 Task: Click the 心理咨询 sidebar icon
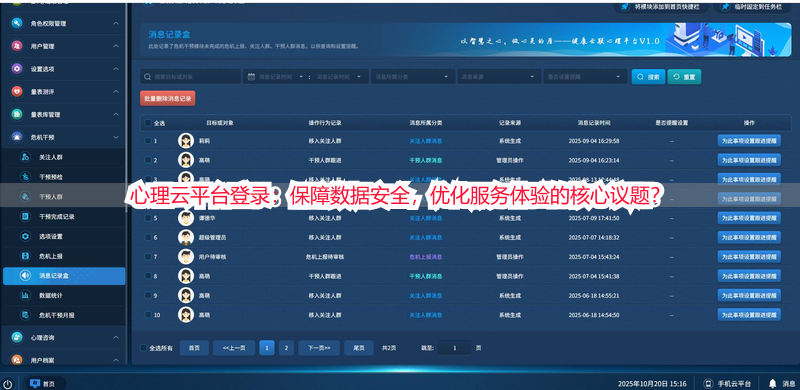pos(17,337)
